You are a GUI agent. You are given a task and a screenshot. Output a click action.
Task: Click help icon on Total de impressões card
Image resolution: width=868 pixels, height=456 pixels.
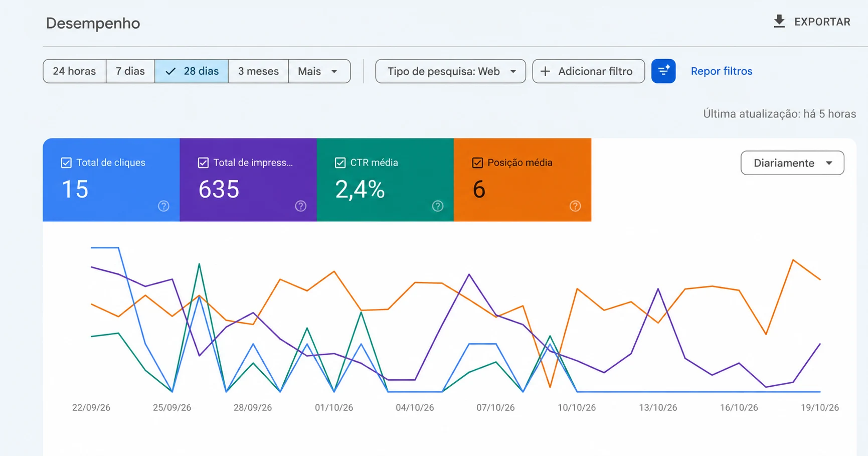click(300, 206)
